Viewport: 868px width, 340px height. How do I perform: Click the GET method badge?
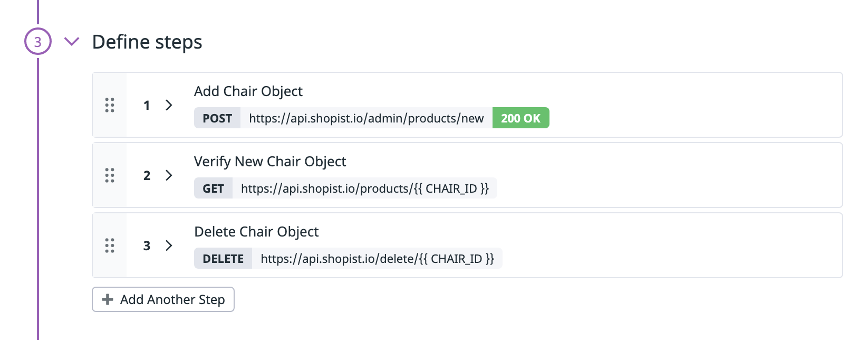(213, 188)
